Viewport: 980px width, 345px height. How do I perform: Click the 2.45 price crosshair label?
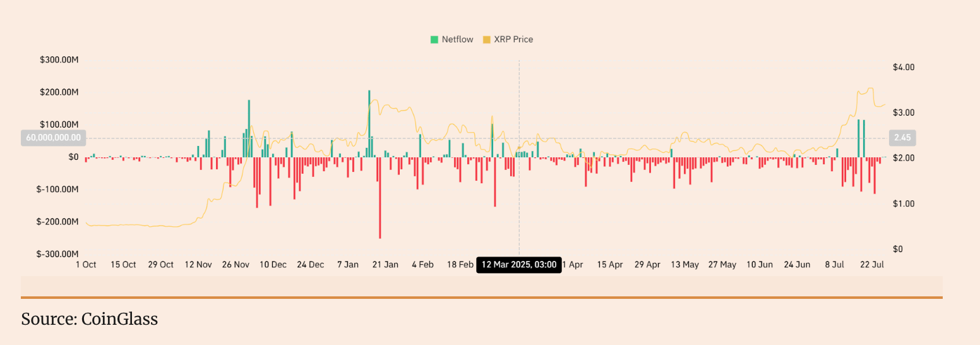(x=902, y=138)
